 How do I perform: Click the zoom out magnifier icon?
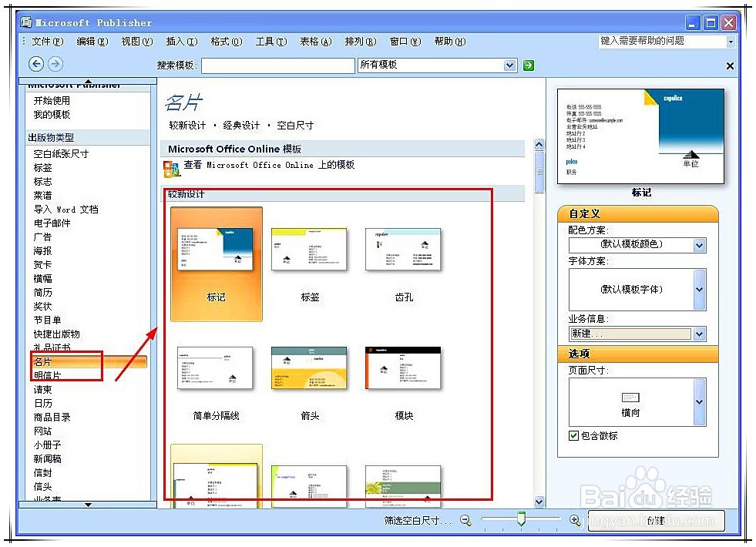[465, 521]
